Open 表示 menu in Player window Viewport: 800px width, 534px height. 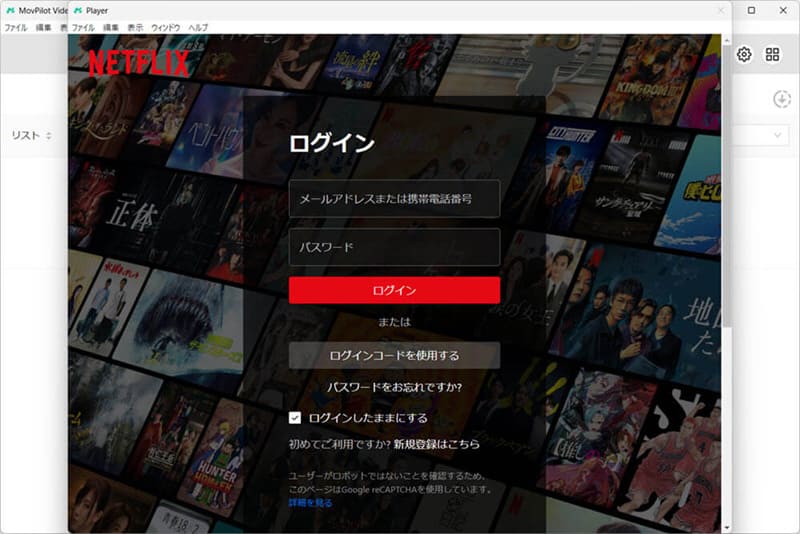tap(135, 28)
